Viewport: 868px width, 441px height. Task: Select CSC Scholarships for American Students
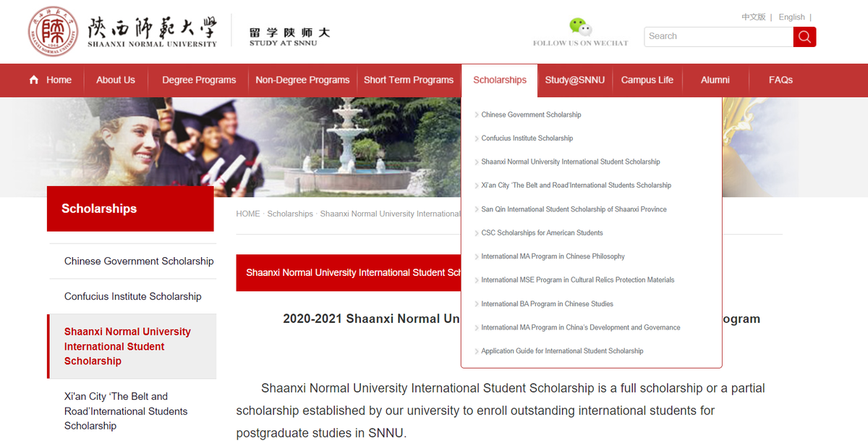(x=542, y=232)
